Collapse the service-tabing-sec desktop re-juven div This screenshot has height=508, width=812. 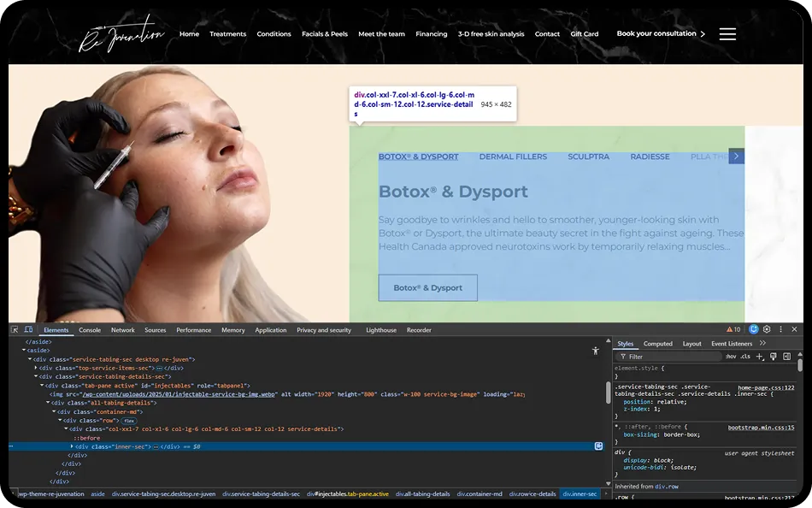coord(30,359)
